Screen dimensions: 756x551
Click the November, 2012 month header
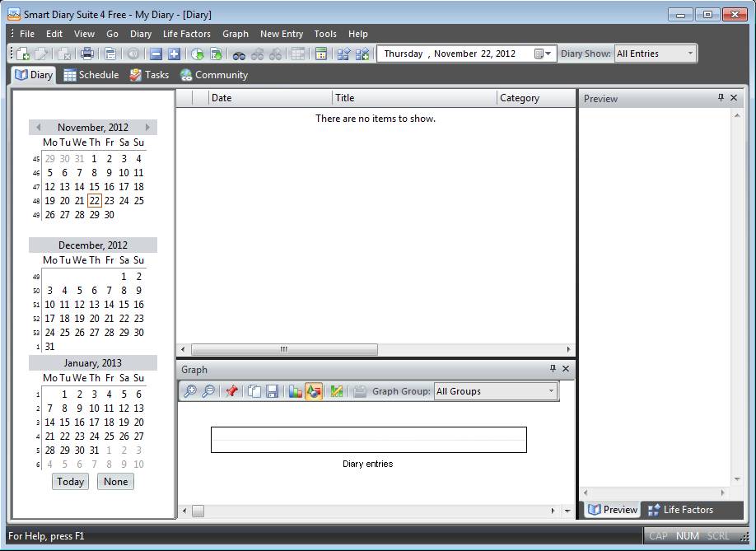(93, 128)
